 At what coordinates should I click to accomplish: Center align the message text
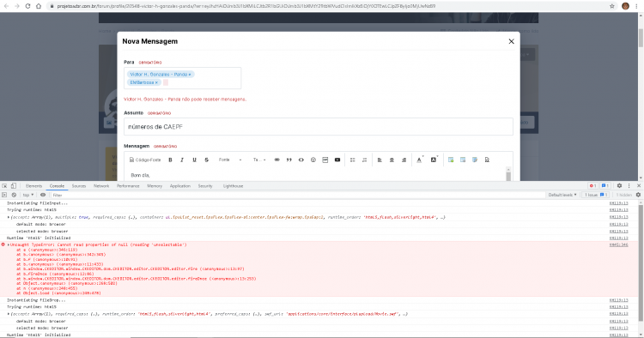(x=392, y=160)
